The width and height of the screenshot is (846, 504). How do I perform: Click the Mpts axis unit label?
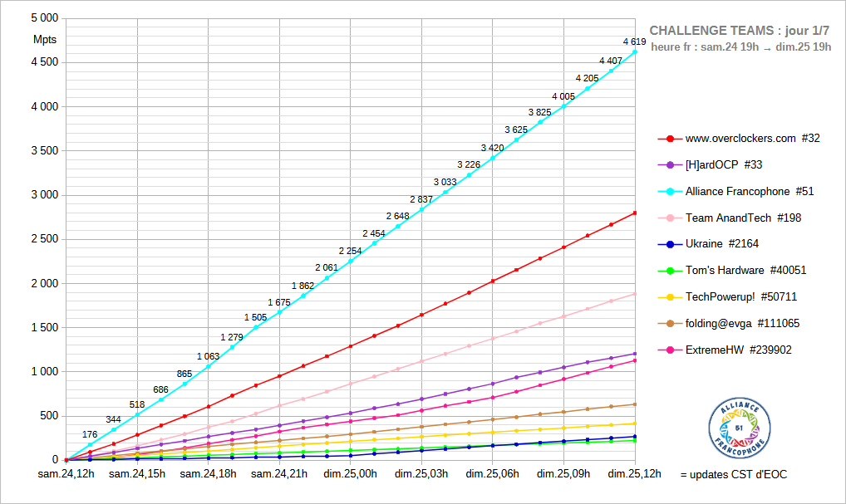click(x=44, y=39)
